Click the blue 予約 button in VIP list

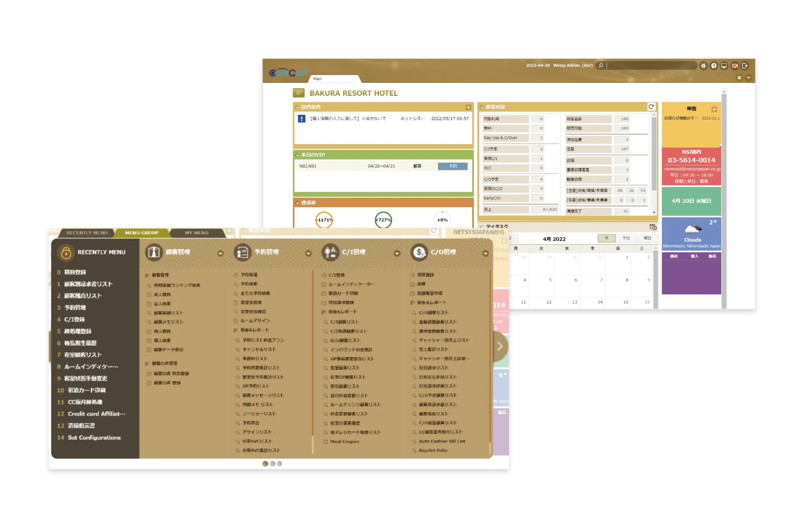453,166
